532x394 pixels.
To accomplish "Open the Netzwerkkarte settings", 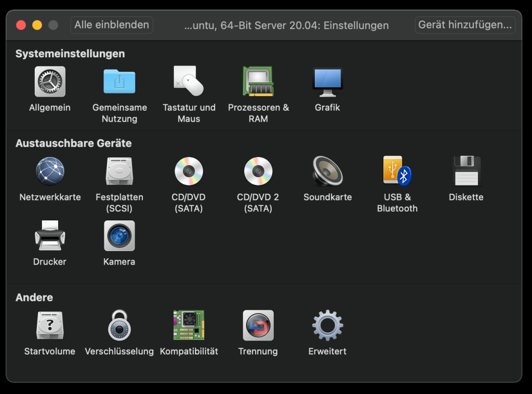I will [50, 172].
